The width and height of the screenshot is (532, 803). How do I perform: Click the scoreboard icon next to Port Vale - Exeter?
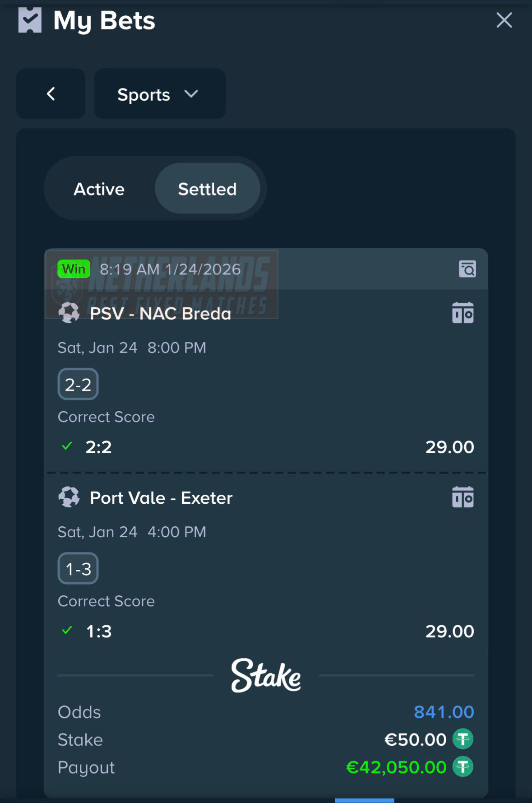pos(463,497)
